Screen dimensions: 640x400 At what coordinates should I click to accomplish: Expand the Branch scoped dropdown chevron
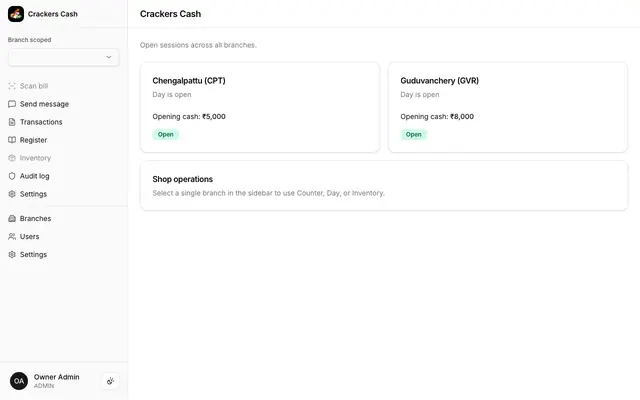click(x=109, y=57)
